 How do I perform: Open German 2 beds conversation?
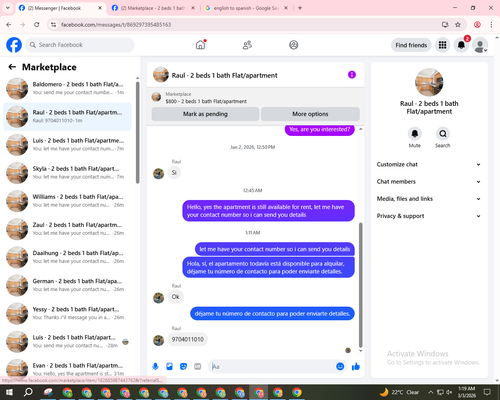(67, 286)
